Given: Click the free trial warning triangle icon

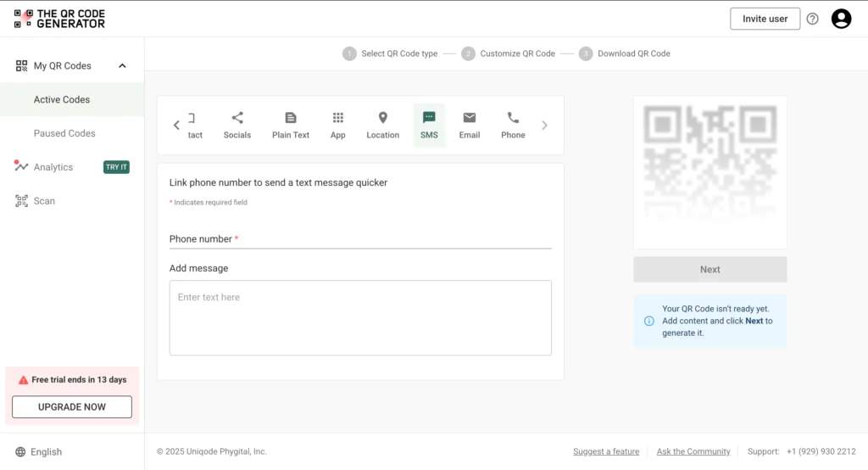Looking at the screenshot, I should coord(23,380).
